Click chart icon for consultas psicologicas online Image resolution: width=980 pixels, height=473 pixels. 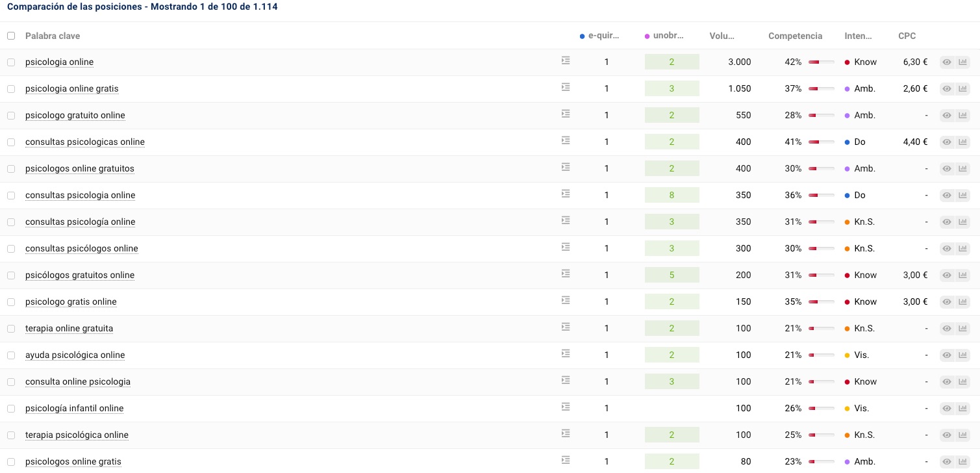click(x=962, y=142)
